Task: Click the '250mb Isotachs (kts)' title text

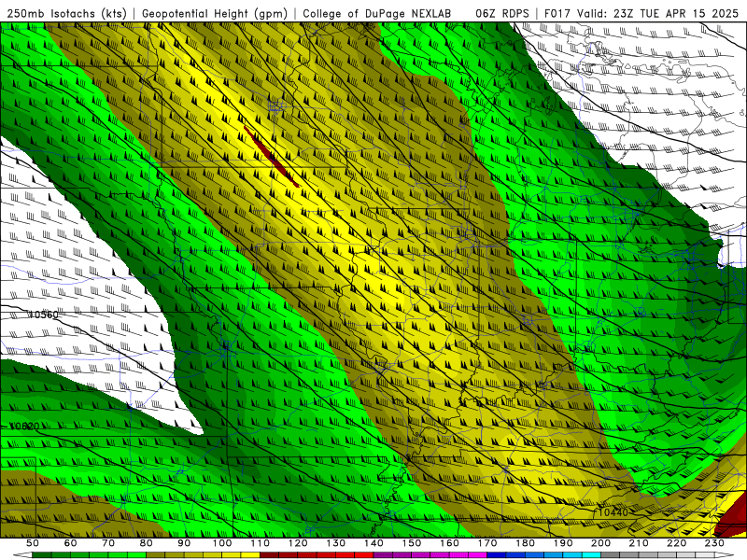Action: point(66,14)
